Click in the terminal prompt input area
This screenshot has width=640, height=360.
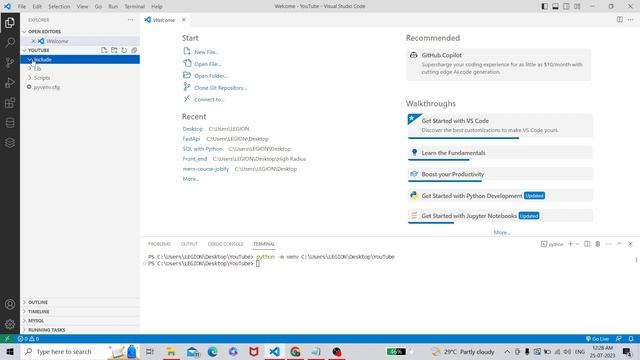[x=258, y=264]
